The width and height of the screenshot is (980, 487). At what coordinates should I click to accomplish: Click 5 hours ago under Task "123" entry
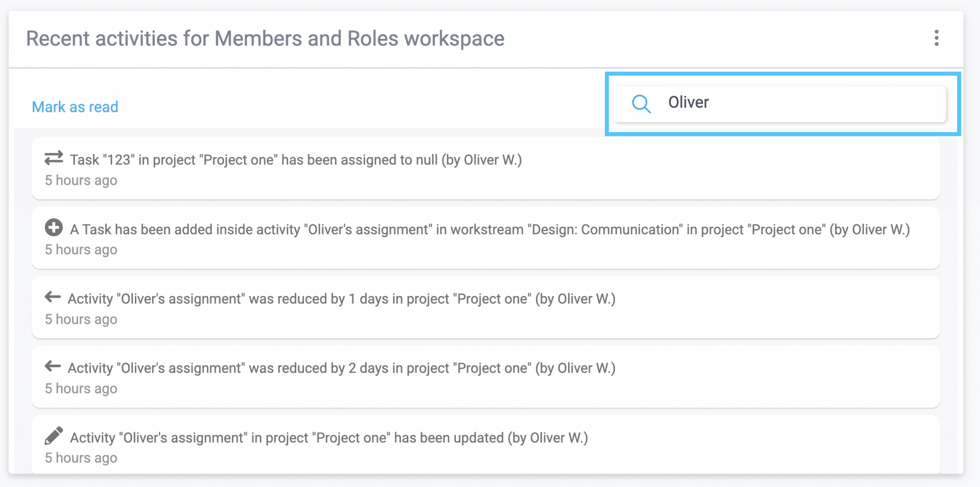(x=81, y=181)
